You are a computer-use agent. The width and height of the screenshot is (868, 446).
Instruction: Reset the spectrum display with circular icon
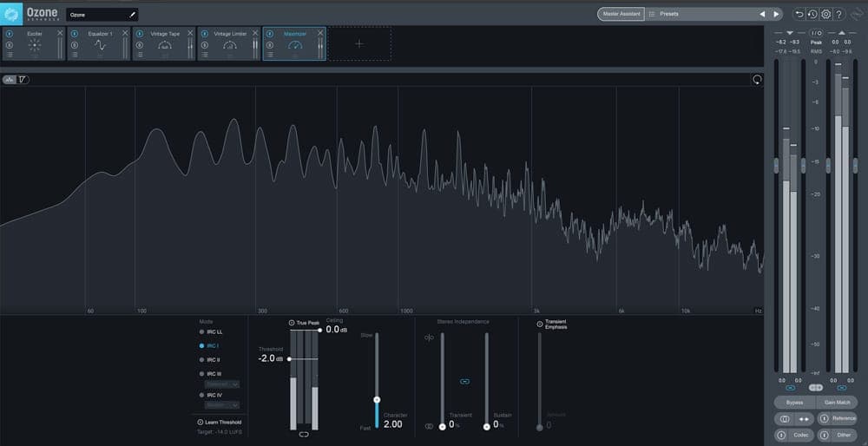[757, 80]
